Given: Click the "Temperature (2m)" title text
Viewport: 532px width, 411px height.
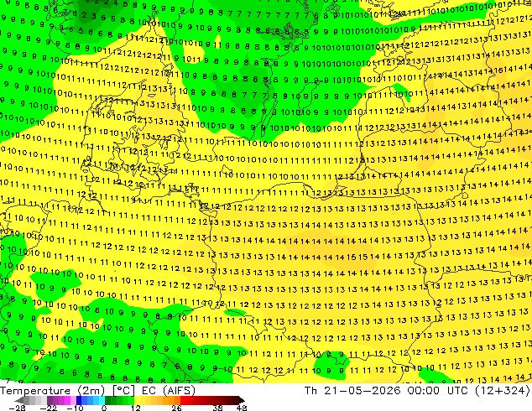Looking at the screenshot, I should click(53, 391).
